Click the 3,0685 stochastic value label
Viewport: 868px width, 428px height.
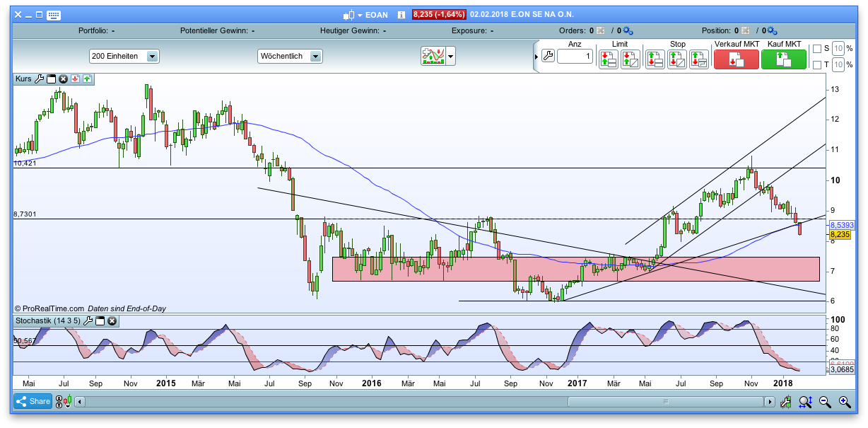tap(840, 369)
